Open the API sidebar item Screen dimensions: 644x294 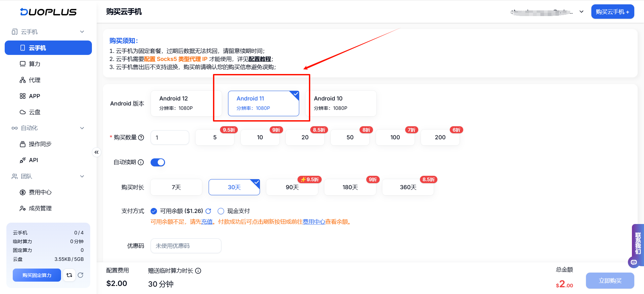48,160
